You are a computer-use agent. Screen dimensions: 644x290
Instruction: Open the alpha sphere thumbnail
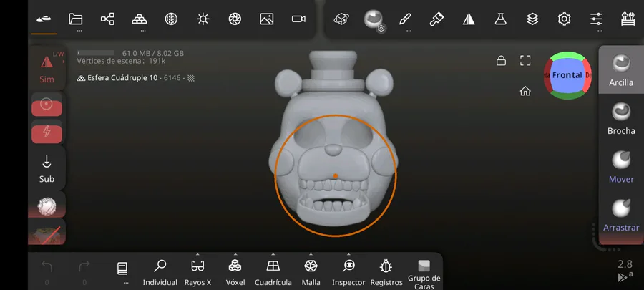(x=47, y=205)
